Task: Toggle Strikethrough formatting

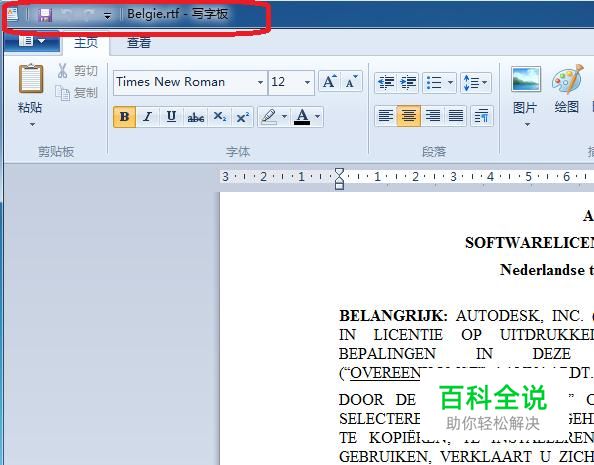Action: click(195, 117)
